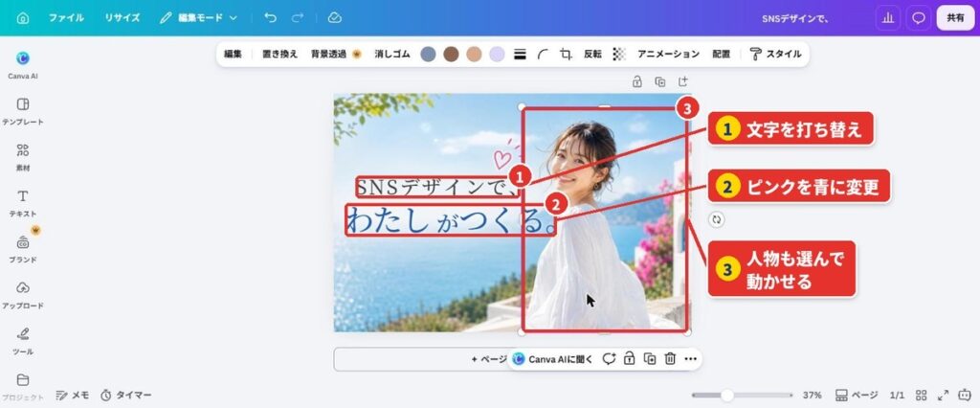Click rotate handle beside selected image

coord(717,219)
